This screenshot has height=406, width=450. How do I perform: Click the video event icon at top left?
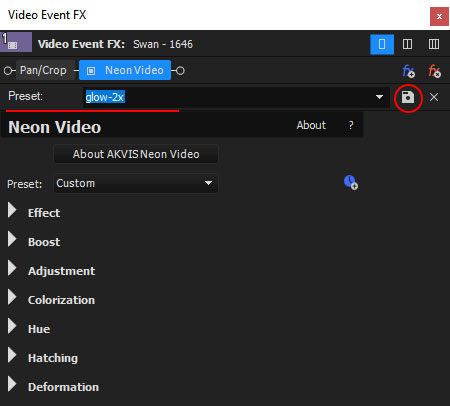pos(16,42)
